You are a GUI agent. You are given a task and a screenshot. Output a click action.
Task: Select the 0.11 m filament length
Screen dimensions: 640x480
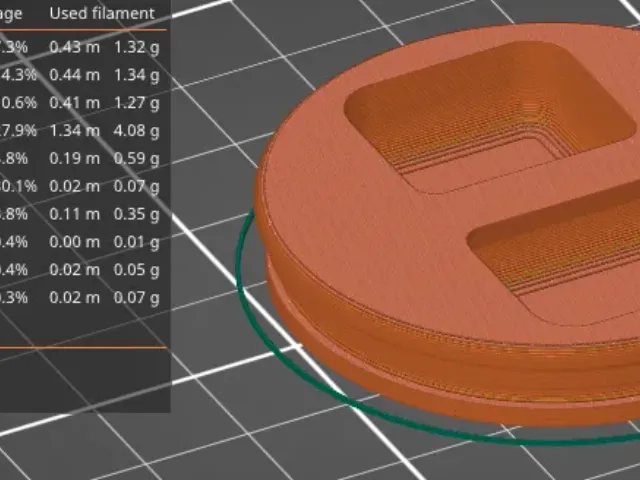75,214
